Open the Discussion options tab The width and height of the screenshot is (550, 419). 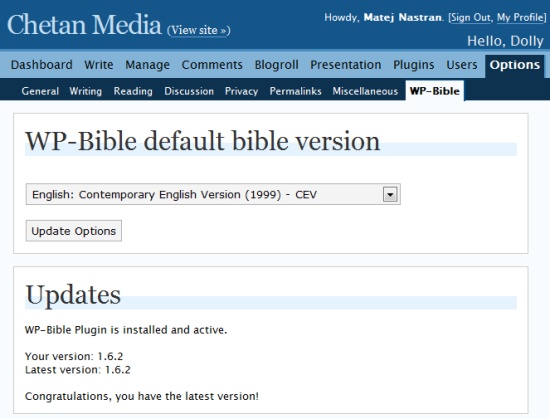pyautogui.click(x=189, y=91)
